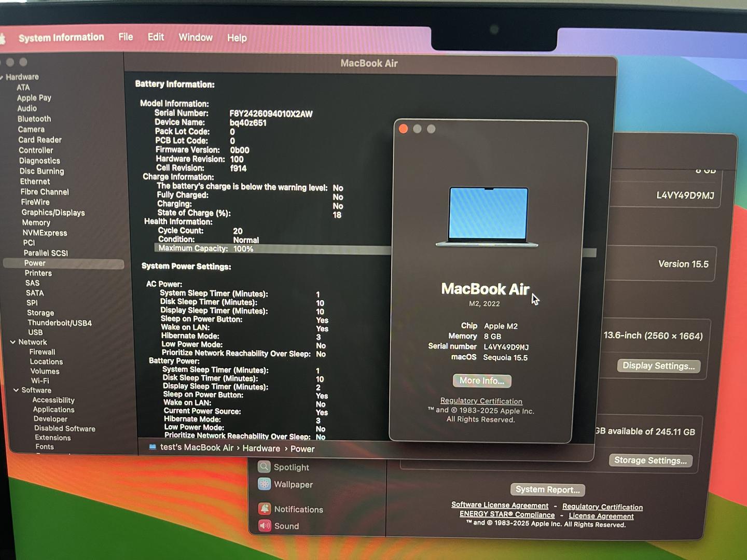The width and height of the screenshot is (747, 560).
Task: Open Notifications in System Settings sidebar
Action: coord(291,509)
